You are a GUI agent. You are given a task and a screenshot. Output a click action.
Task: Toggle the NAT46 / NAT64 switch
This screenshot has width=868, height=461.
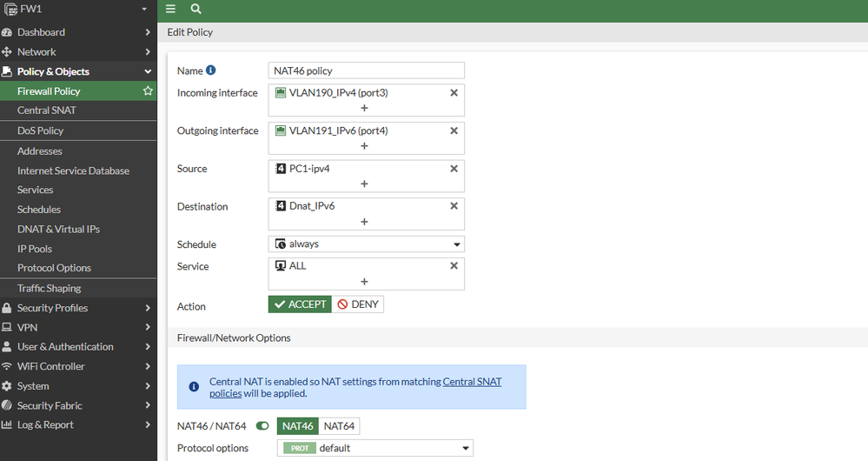[262, 426]
